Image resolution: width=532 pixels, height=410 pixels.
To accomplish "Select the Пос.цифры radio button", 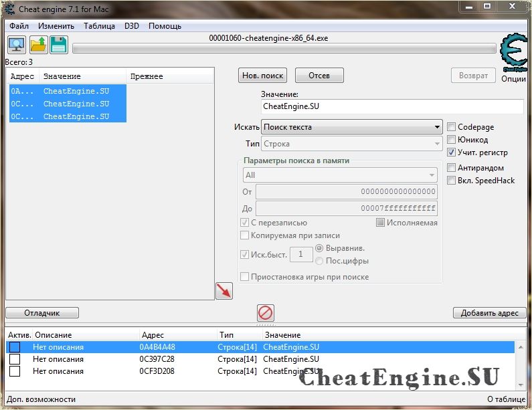I will (319, 261).
